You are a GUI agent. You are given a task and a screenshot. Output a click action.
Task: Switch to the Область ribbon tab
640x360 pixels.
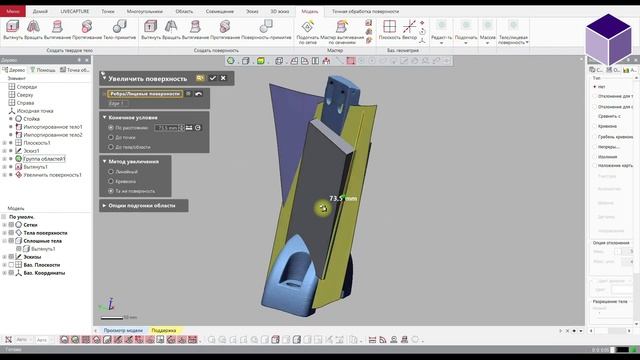pos(184,11)
